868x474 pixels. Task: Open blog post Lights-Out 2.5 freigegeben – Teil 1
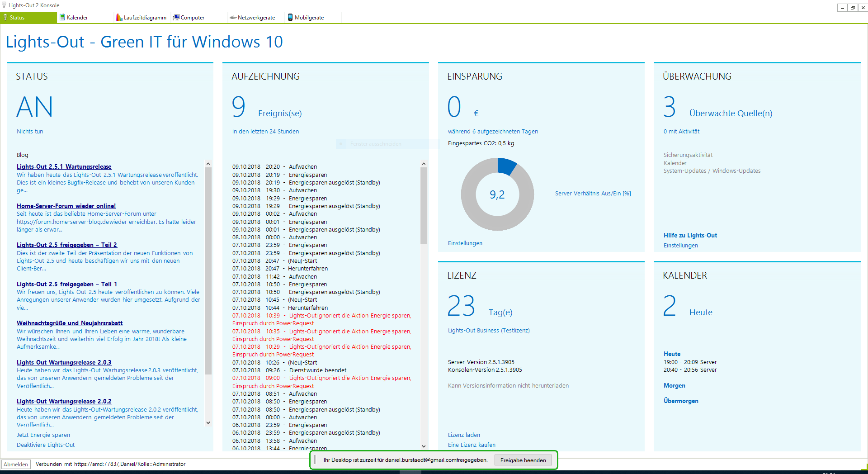67,284
